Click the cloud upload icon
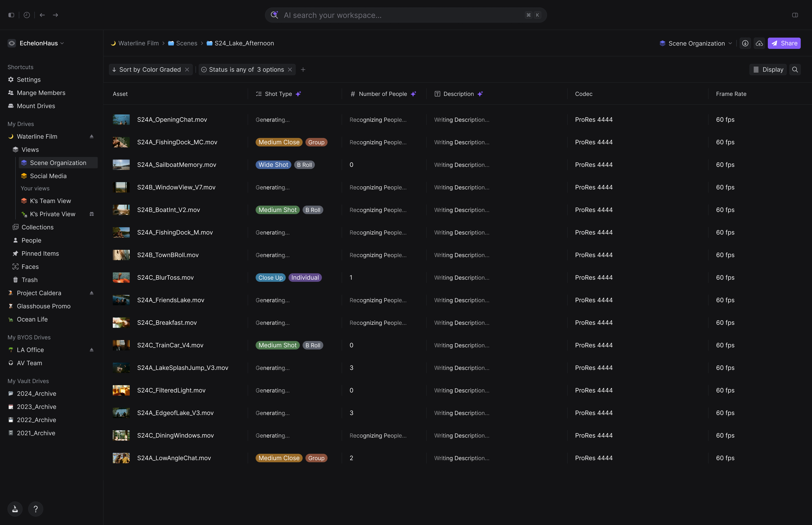The image size is (812, 525). point(759,43)
